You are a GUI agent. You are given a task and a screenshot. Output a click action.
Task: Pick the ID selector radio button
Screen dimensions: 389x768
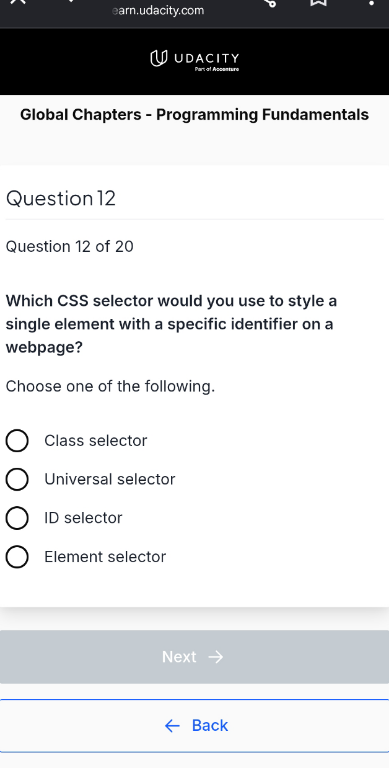(x=17, y=518)
